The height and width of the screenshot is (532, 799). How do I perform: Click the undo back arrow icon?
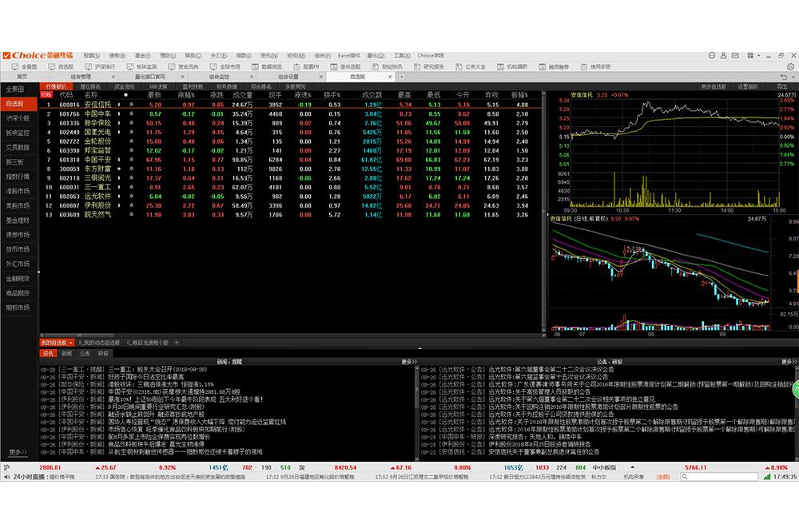[x=784, y=77]
